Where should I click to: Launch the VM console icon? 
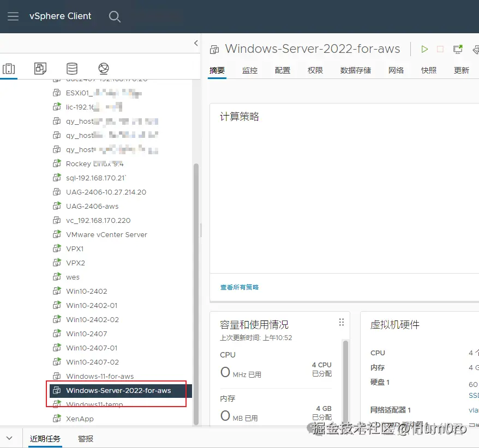(x=458, y=49)
